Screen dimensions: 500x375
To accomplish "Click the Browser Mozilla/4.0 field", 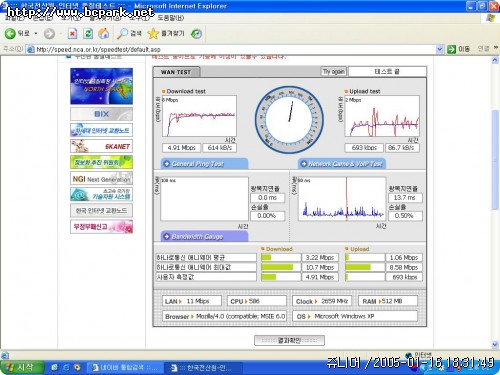I will (x=224, y=316).
